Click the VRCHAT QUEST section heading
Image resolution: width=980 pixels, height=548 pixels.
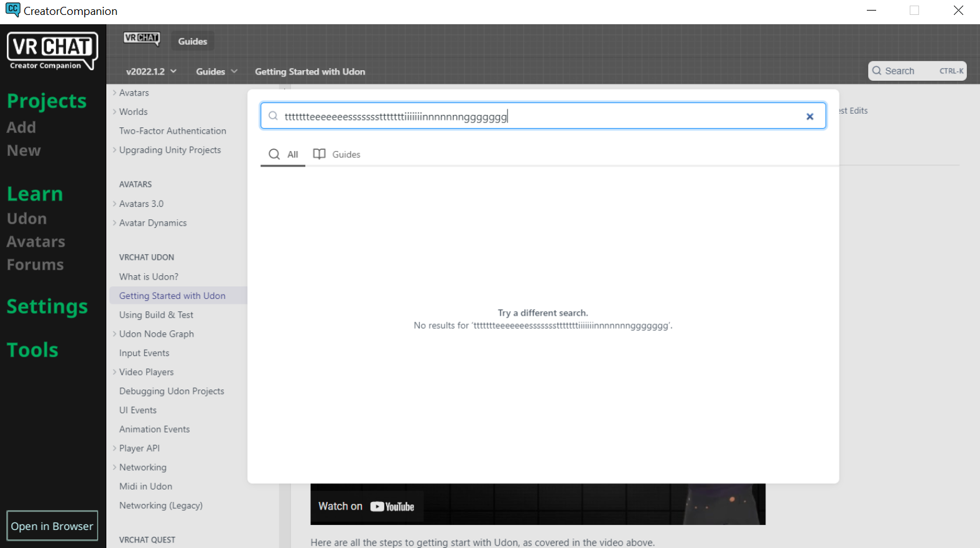coord(147,540)
